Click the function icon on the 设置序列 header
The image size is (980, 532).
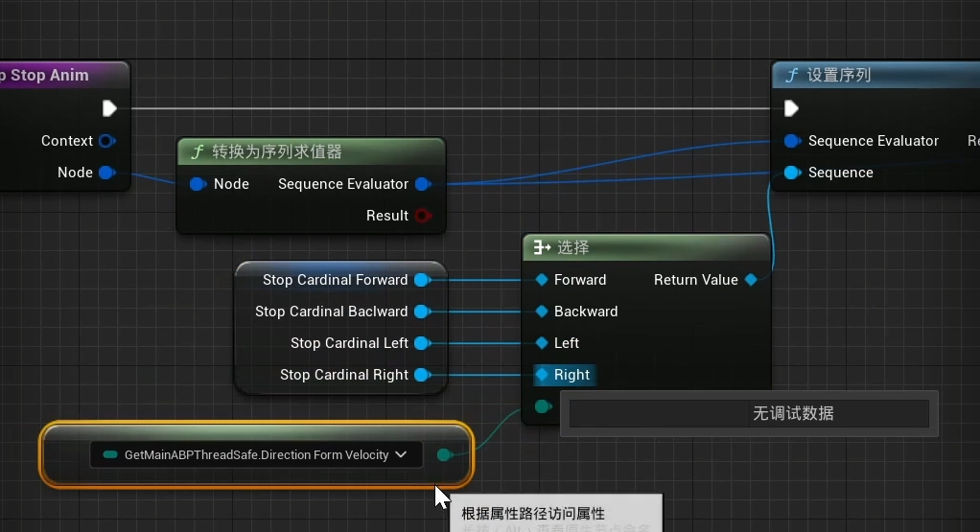click(x=792, y=76)
